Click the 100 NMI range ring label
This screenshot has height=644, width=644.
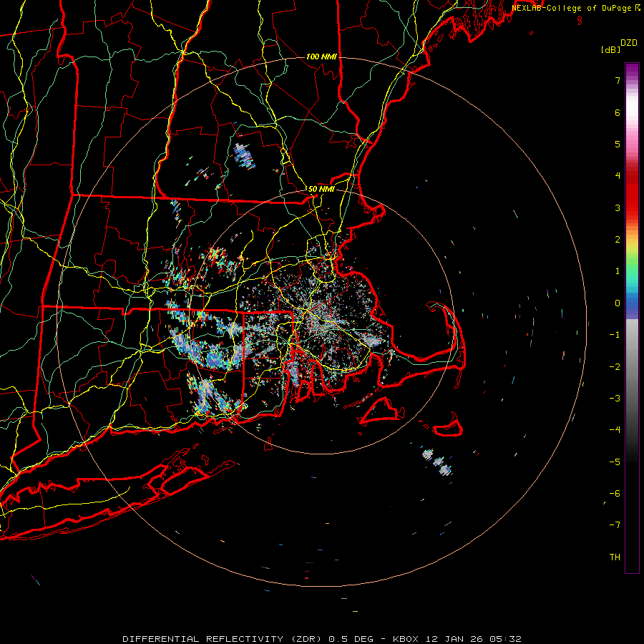click(321, 57)
